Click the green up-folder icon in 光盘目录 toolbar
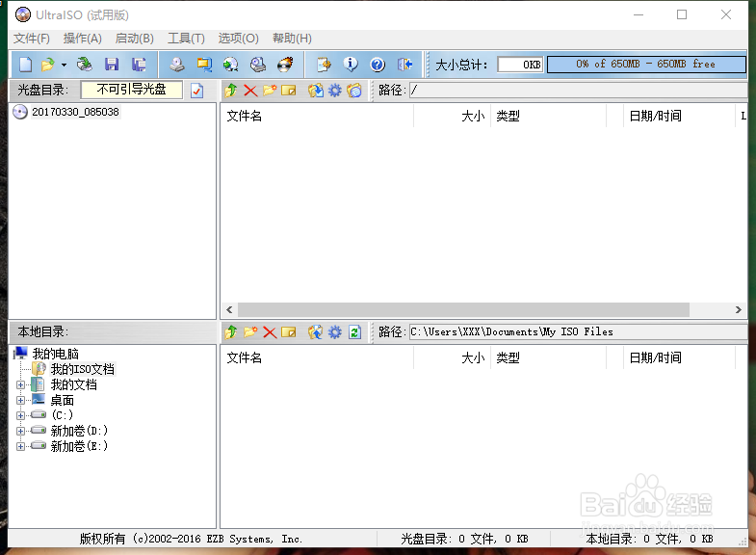 pyautogui.click(x=231, y=91)
